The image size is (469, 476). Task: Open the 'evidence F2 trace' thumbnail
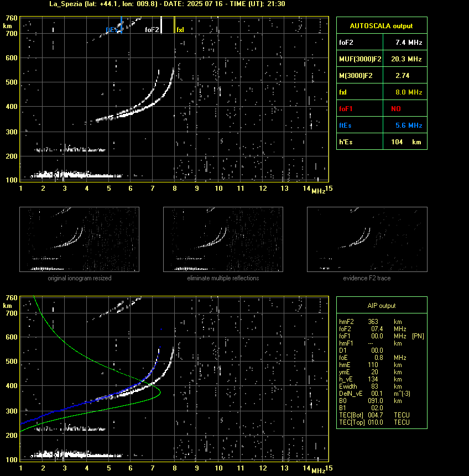point(367,239)
